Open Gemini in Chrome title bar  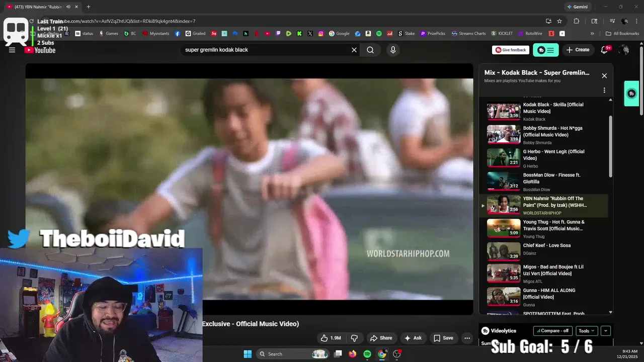pos(577,7)
